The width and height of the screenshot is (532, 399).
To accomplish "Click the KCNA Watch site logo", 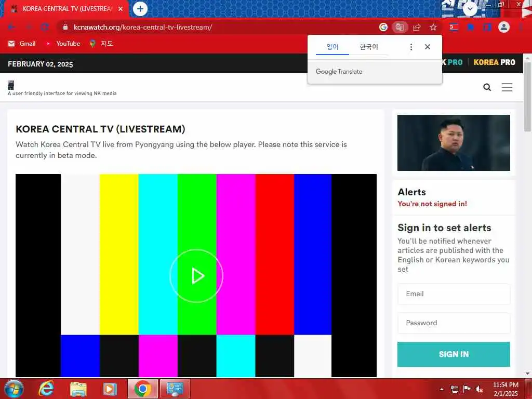I will 11,85.
